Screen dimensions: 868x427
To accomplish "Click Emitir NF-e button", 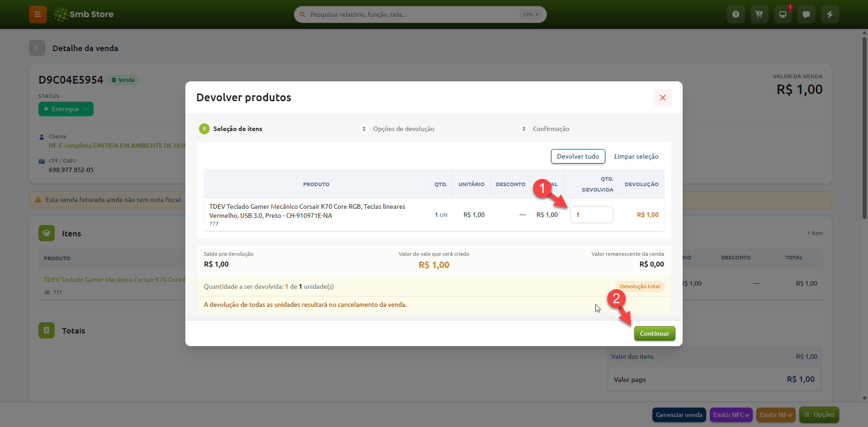I will [x=776, y=415].
